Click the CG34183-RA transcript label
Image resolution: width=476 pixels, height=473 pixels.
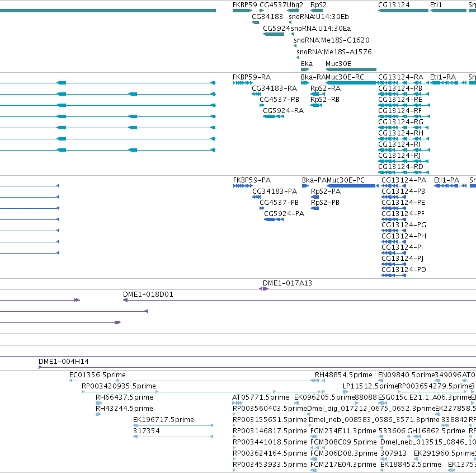pos(275,88)
